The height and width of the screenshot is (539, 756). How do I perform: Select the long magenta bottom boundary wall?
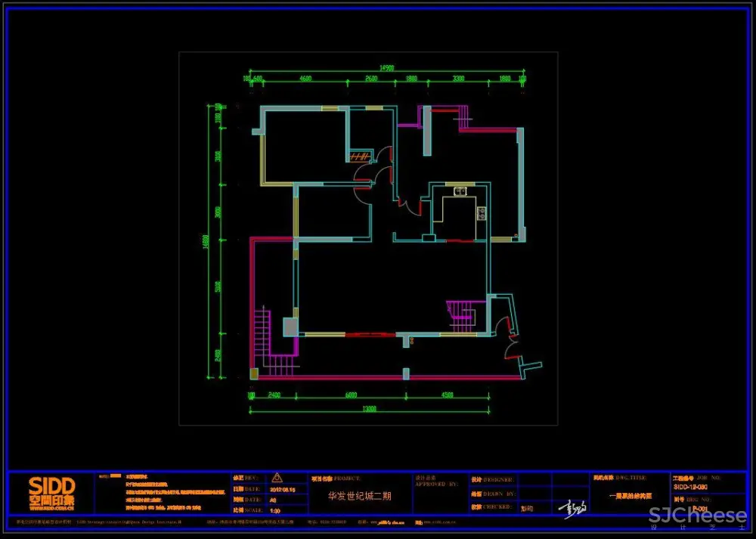pos(386,376)
